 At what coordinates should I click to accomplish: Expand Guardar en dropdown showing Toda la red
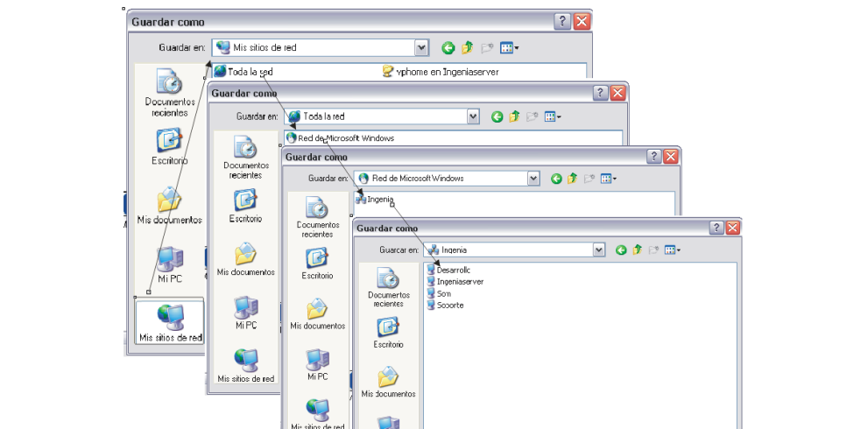(473, 116)
